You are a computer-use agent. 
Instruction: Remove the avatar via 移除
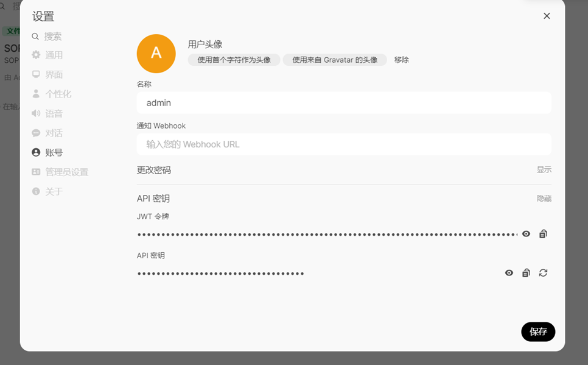[x=402, y=60]
